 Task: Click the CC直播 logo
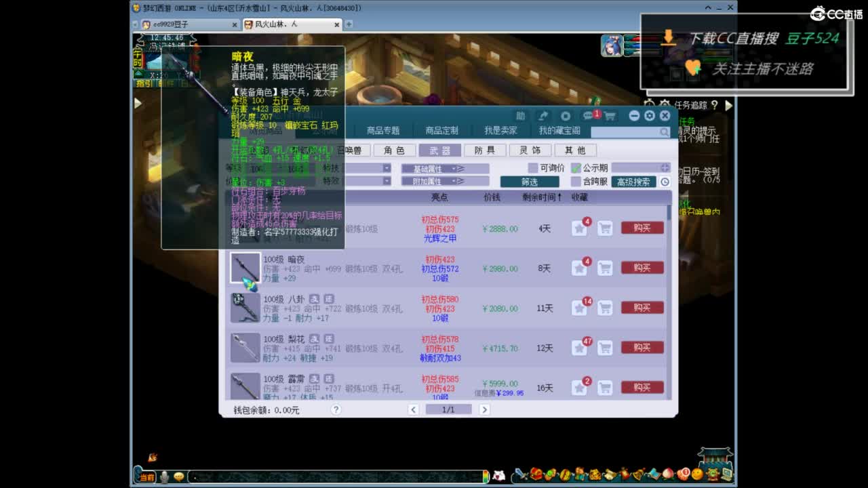pyautogui.click(x=837, y=14)
